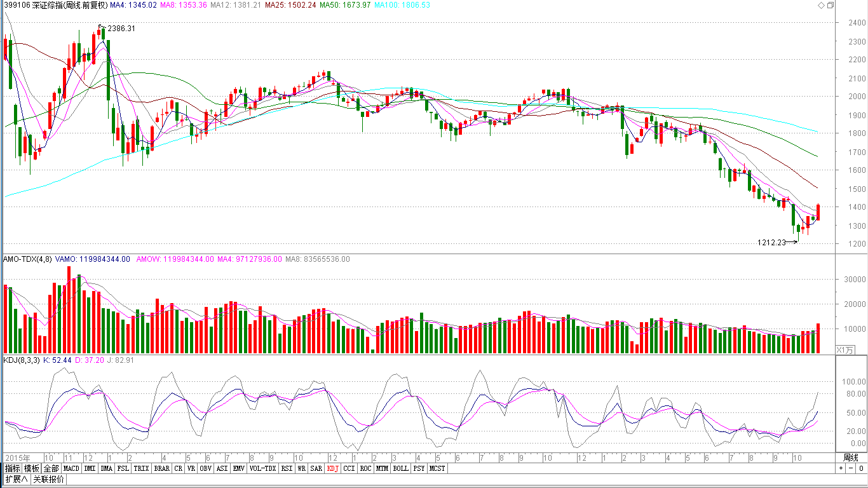868x488 pixels.
Task: Click the overlapping-windows restore icon
Action: 831,5
